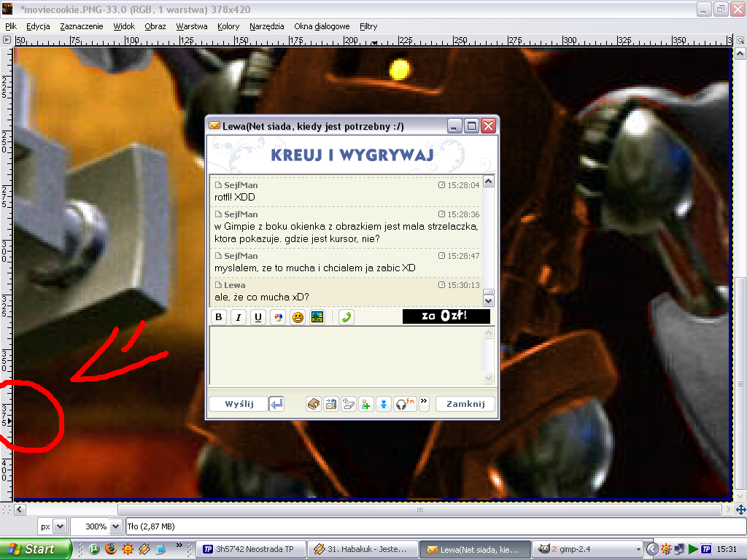Click the Wyślij send button
Screen dimensions: 747x560
pyautogui.click(x=239, y=404)
